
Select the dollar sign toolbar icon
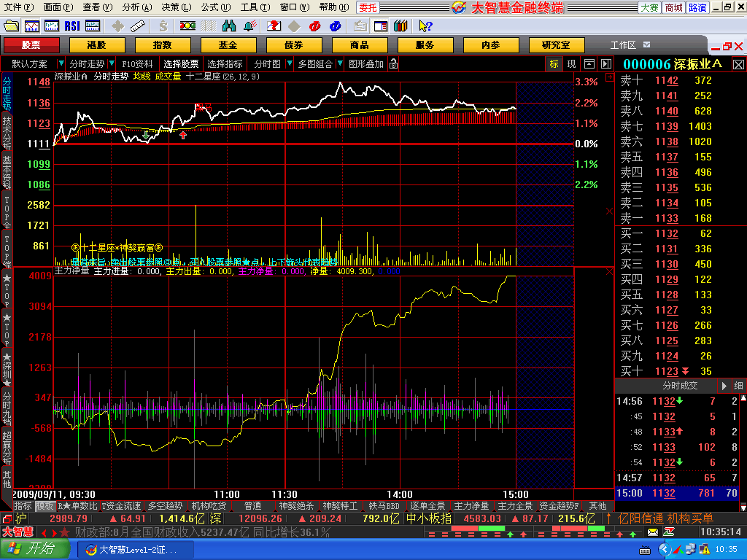(163, 26)
